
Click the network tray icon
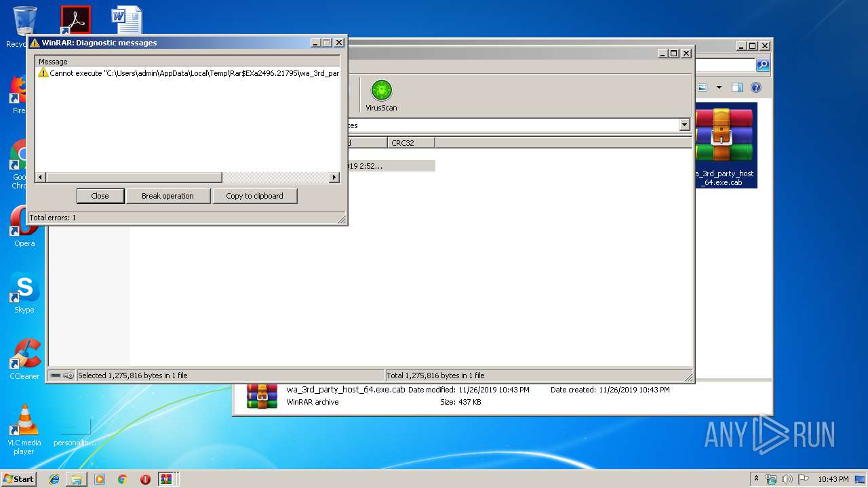click(x=771, y=479)
